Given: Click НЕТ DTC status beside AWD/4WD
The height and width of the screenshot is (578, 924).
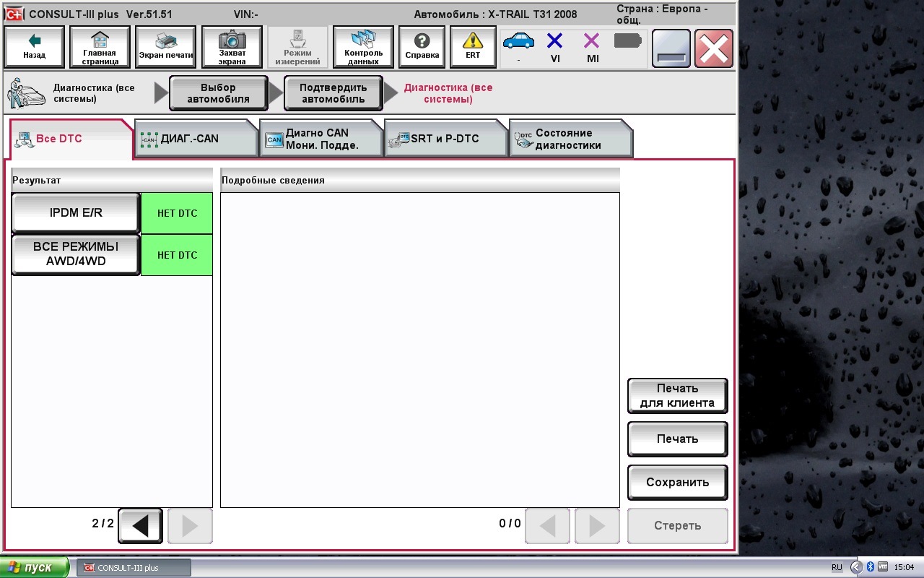Looking at the screenshot, I should click(x=177, y=255).
